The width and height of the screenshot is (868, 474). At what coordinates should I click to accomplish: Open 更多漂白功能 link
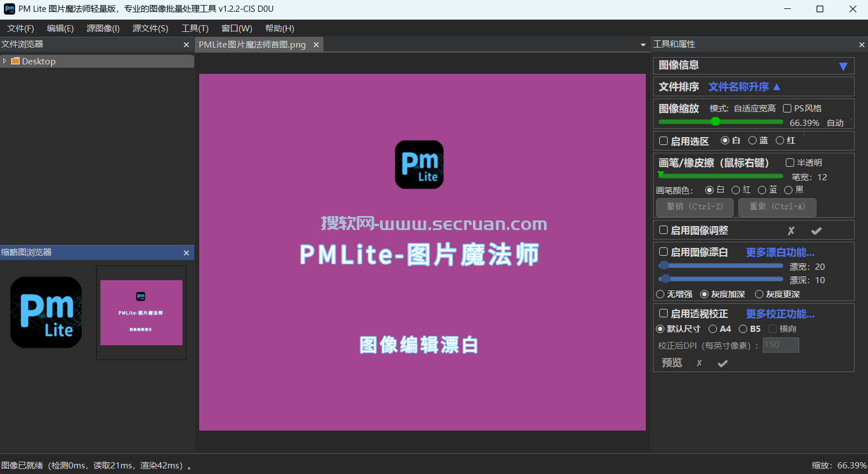point(780,252)
